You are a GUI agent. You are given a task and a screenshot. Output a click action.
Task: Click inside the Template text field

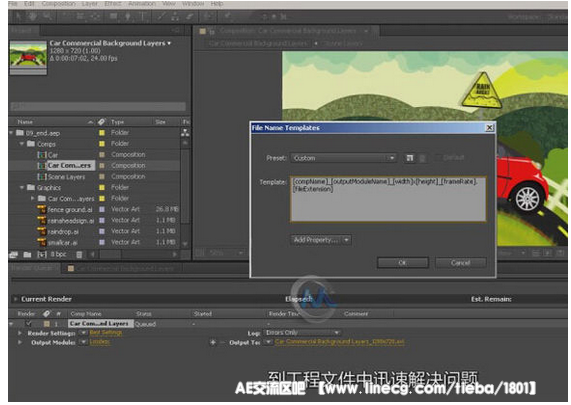388,199
